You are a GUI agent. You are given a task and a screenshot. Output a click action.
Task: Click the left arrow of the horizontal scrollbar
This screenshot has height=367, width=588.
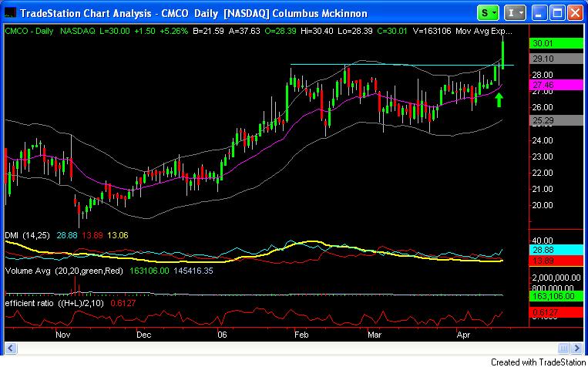pos(10,348)
